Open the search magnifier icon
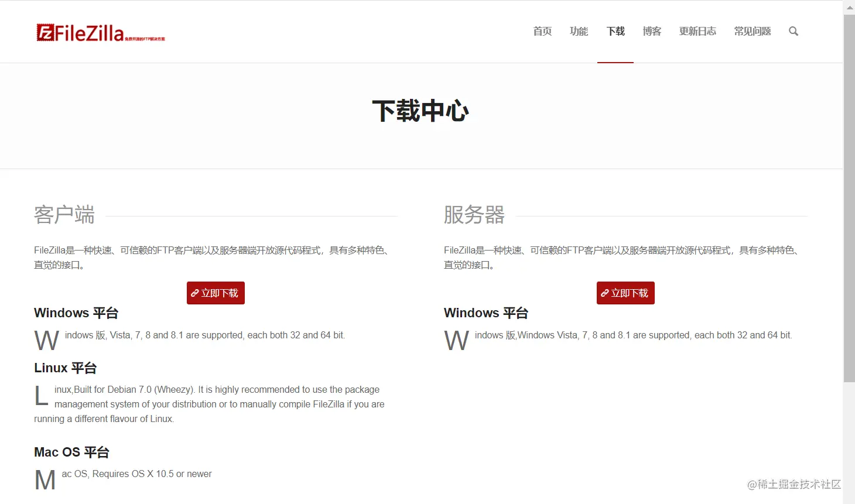Image resolution: width=855 pixels, height=504 pixels. pyautogui.click(x=794, y=31)
